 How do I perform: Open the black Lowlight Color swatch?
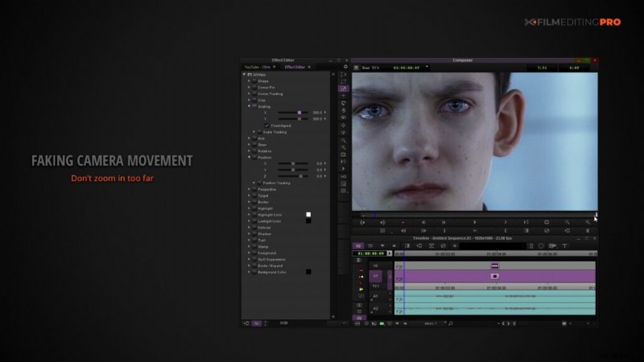click(x=308, y=220)
